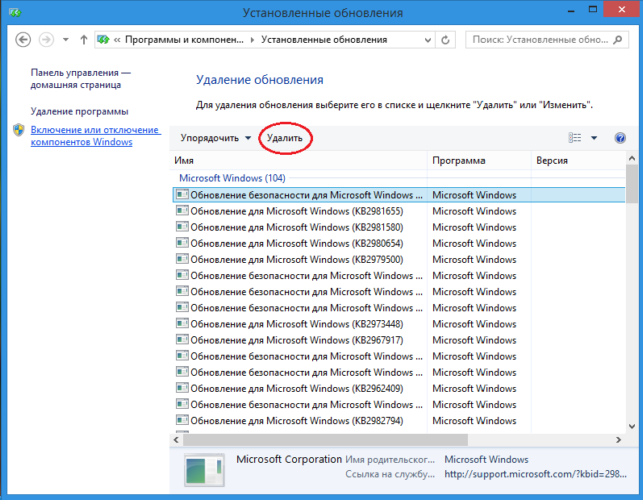Image resolution: width=643 pixels, height=500 pixels.
Task: Click the vertical scrollbar thumb
Action: [632, 184]
